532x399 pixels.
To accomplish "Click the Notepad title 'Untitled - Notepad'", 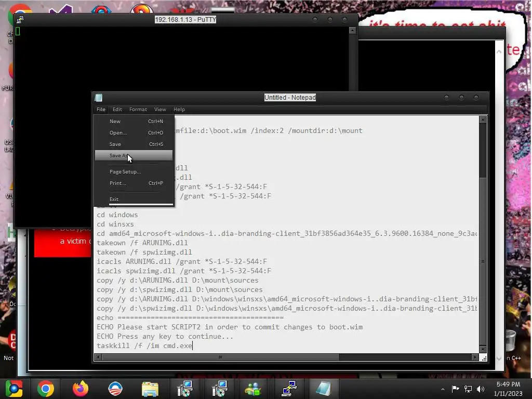I will tap(290, 98).
